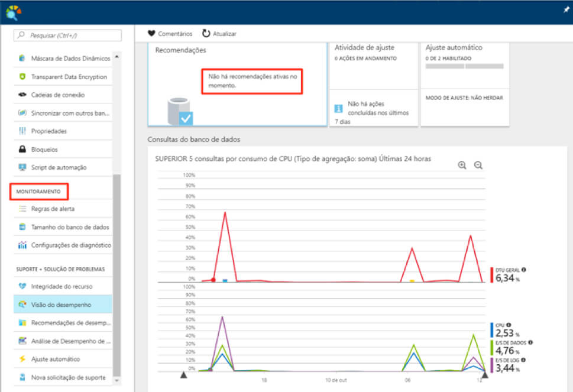Screen dimensions: 573x392
Task: Open Ajuste automático in sidebar
Action: click(x=55, y=359)
